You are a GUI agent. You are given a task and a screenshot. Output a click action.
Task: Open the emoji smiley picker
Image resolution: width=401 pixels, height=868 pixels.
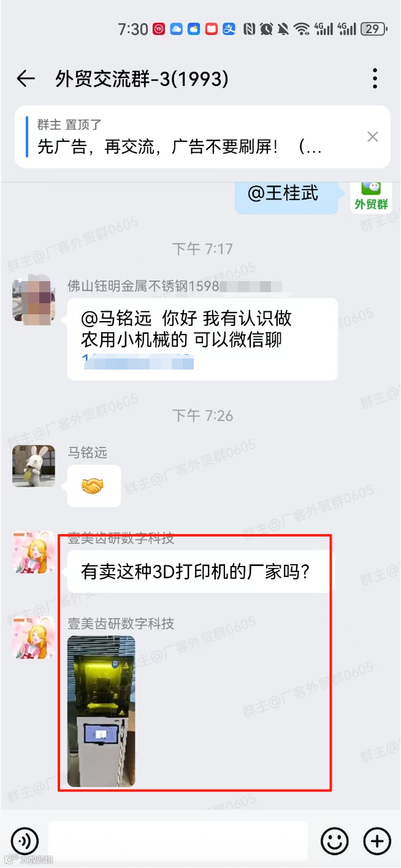(335, 841)
